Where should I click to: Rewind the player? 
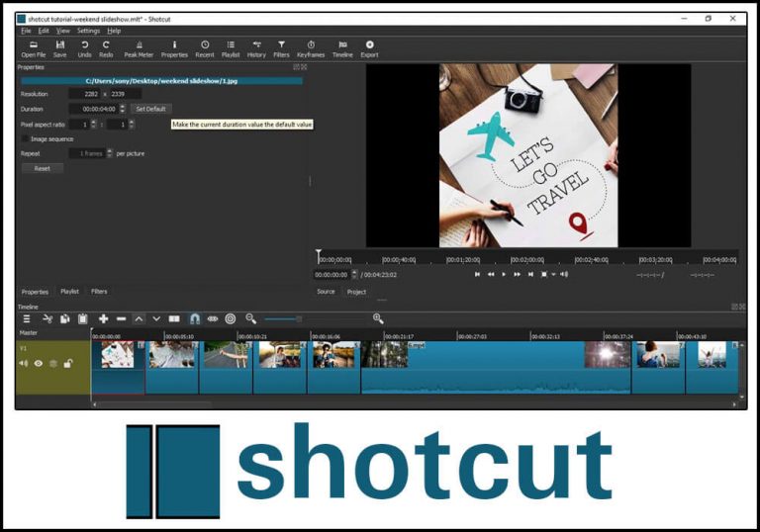click(x=491, y=275)
